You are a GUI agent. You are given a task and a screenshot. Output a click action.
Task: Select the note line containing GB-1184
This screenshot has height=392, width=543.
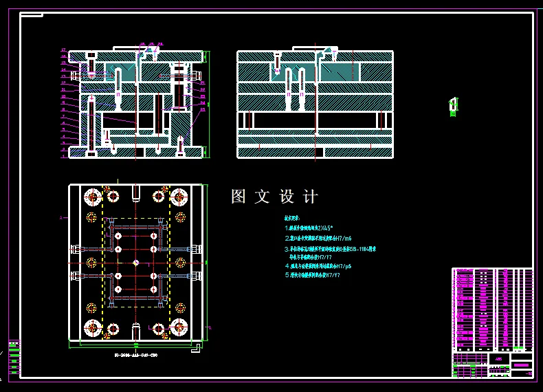tap(330, 249)
